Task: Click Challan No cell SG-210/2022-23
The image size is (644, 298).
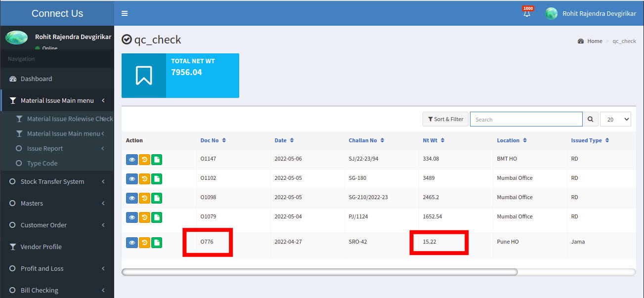Action: click(368, 197)
